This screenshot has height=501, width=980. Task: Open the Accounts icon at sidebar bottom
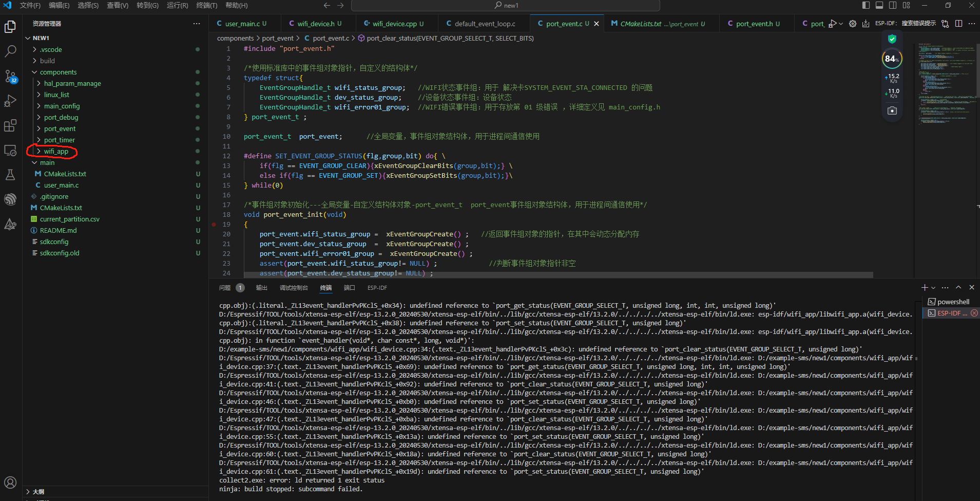point(10,483)
